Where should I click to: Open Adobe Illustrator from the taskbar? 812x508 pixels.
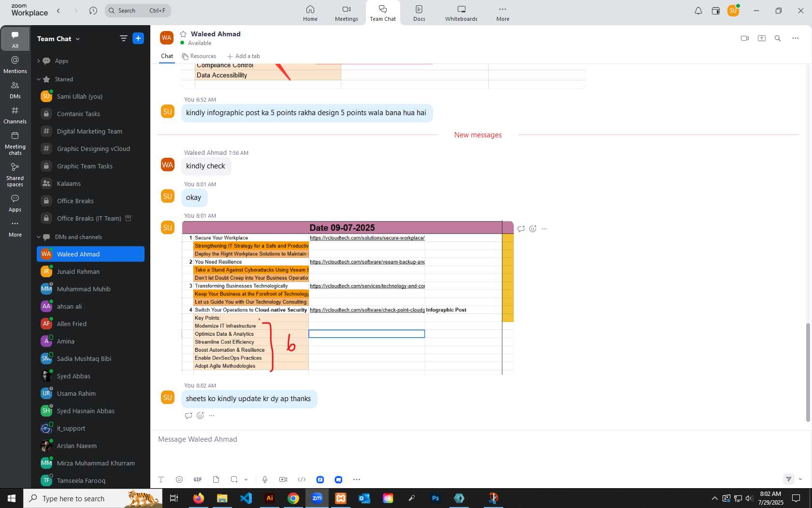click(270, 498)
